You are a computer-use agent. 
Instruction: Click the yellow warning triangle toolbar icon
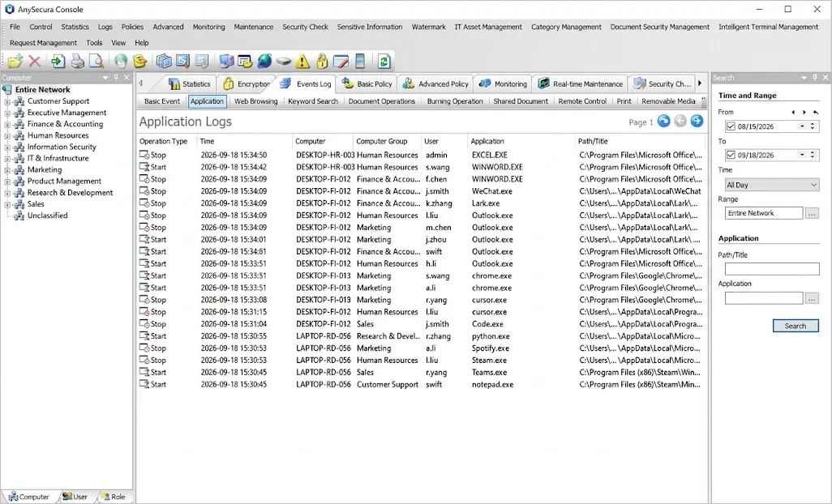click(302, 62)
